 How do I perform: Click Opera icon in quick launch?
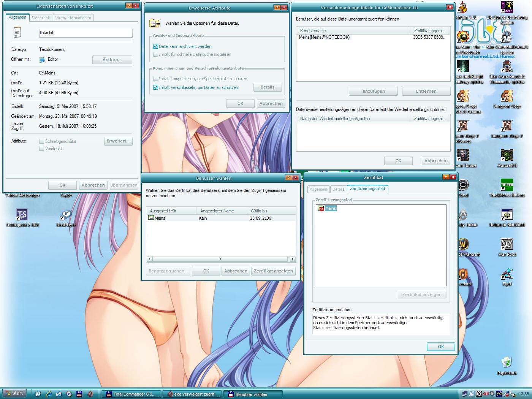pos(90,394)
